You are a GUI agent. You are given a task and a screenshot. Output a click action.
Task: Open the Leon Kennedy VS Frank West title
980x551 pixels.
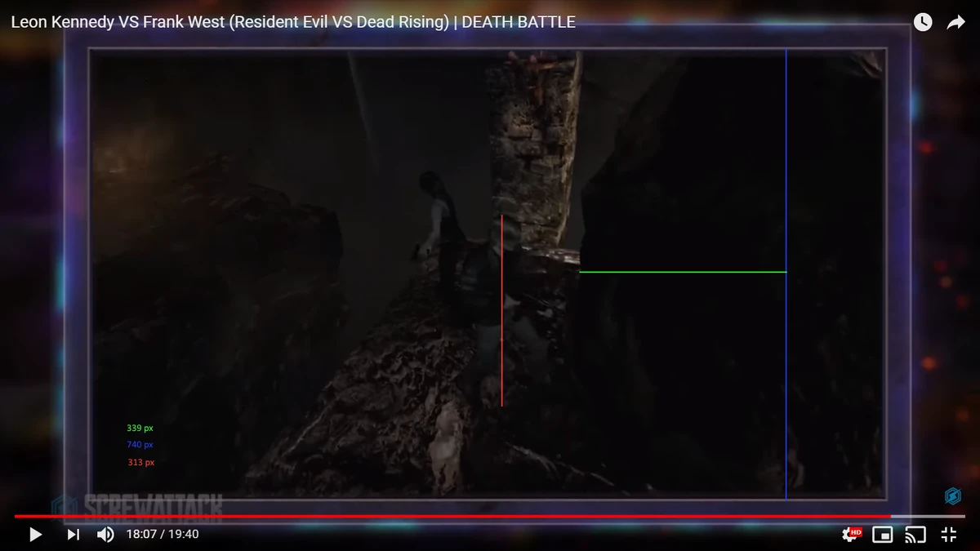pyautogui.click(x=293, y=23)
